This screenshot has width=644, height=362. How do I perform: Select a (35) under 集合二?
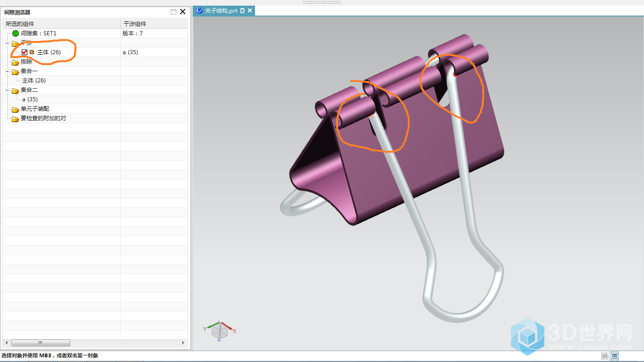30,99
